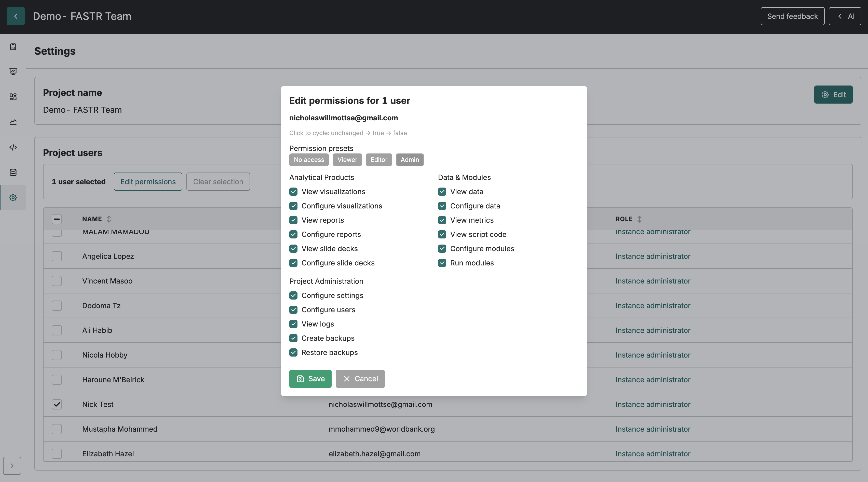Toggle View script code checkbox

(442, 235)
